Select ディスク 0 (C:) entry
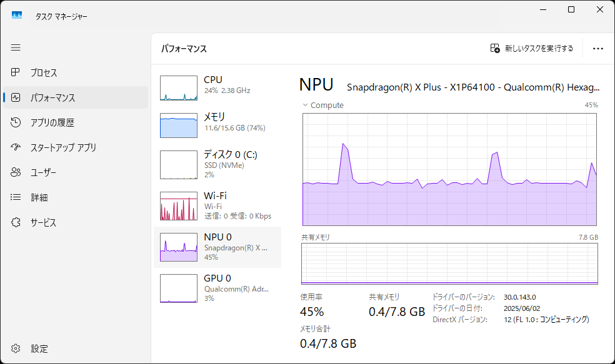 (179, 164)
